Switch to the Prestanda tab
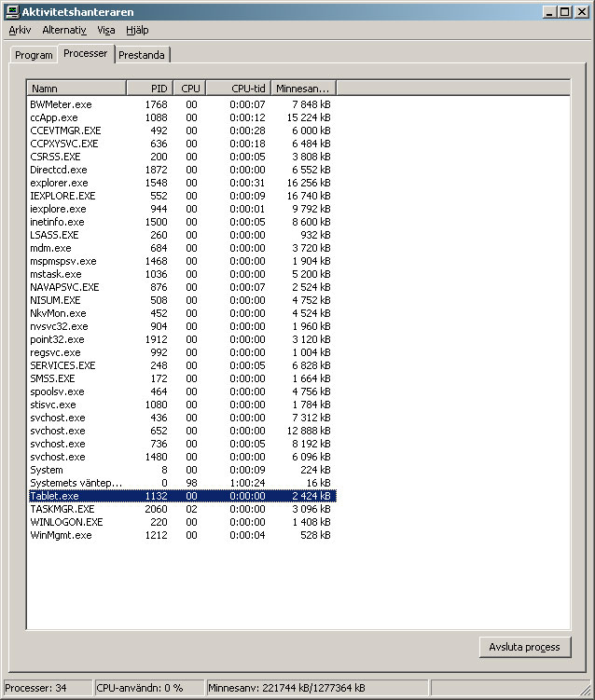 click(142, 55)
